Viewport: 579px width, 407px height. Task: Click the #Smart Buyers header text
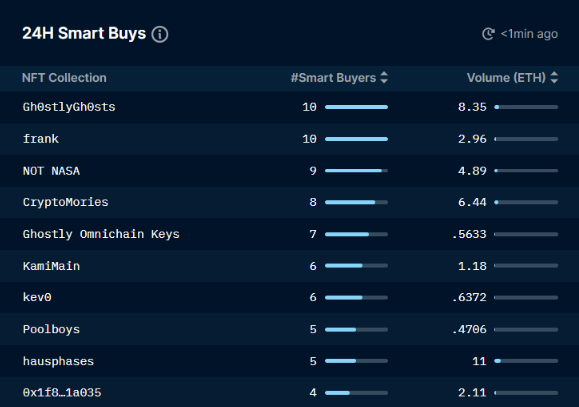[333, 78]
